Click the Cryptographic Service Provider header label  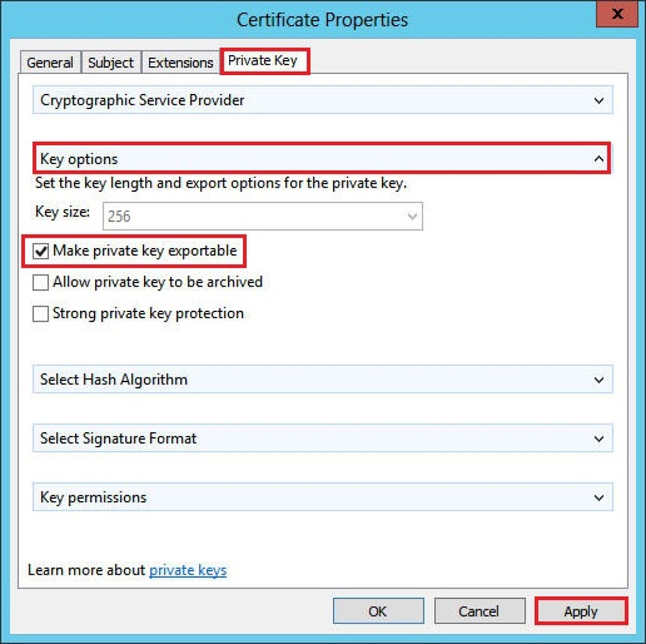pos(142,100)
